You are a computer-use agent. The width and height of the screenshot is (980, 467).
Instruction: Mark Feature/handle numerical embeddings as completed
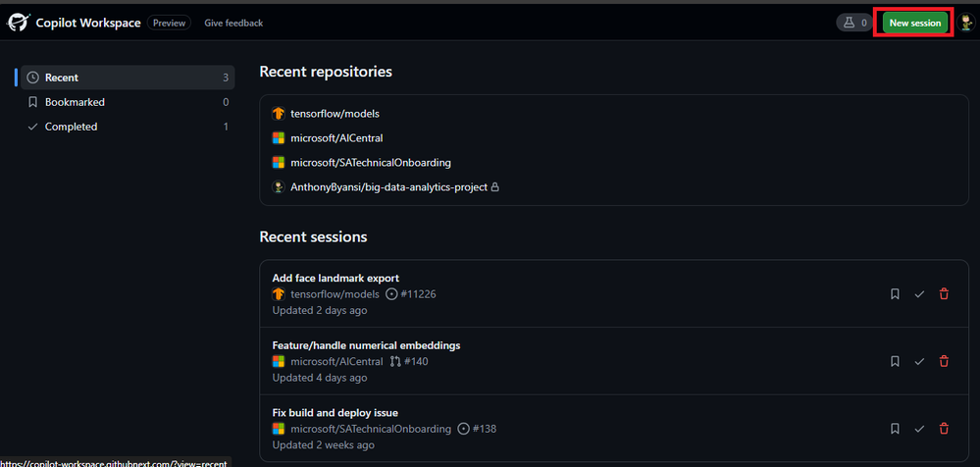coord(919,361)
